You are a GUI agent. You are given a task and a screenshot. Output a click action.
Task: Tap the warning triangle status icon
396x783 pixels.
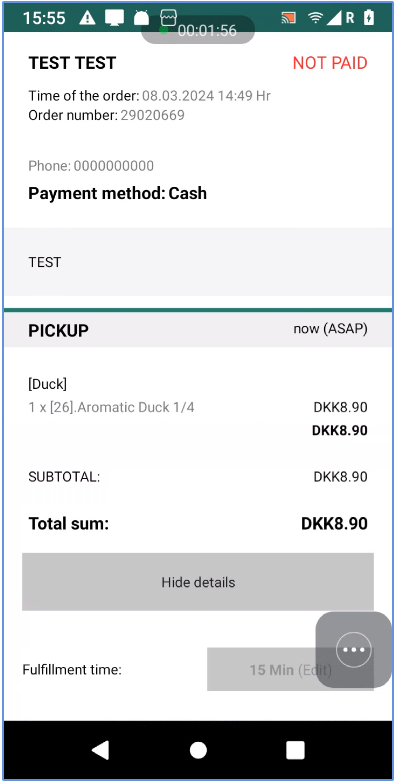(x=87, y=18)
